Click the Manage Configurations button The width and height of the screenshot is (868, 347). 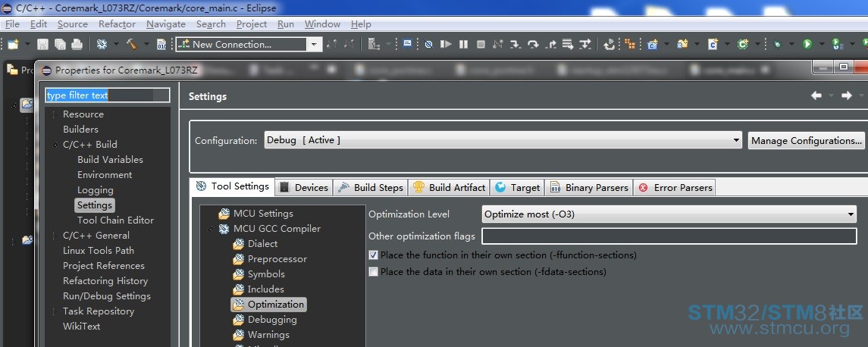[807, 141]
